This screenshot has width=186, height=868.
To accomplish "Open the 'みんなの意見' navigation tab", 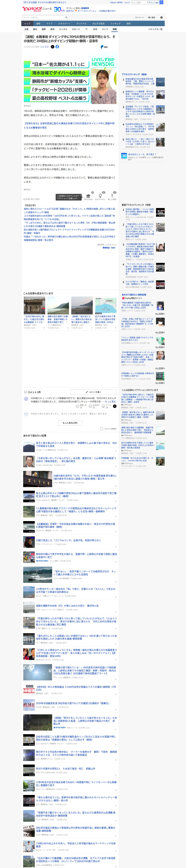I will pyautogui.click(x=99, y=24).
